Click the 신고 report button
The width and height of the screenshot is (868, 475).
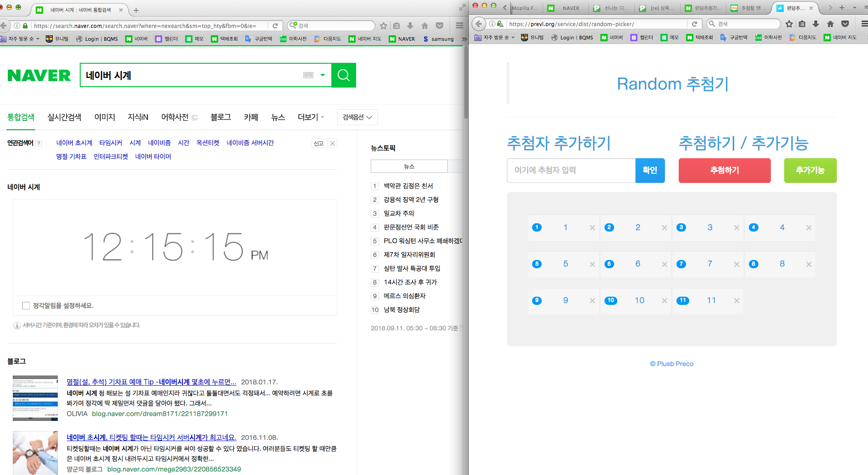[x=319, y=143]
